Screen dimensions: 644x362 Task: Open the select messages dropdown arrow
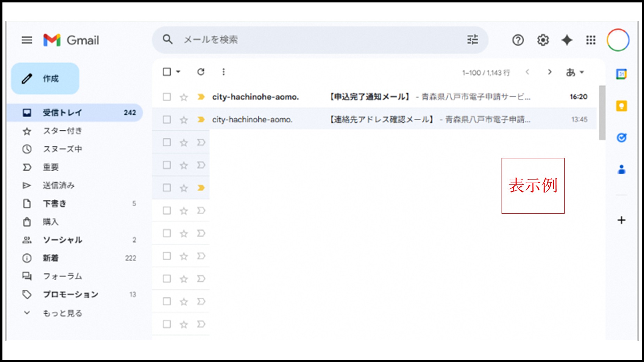point(178,72)
